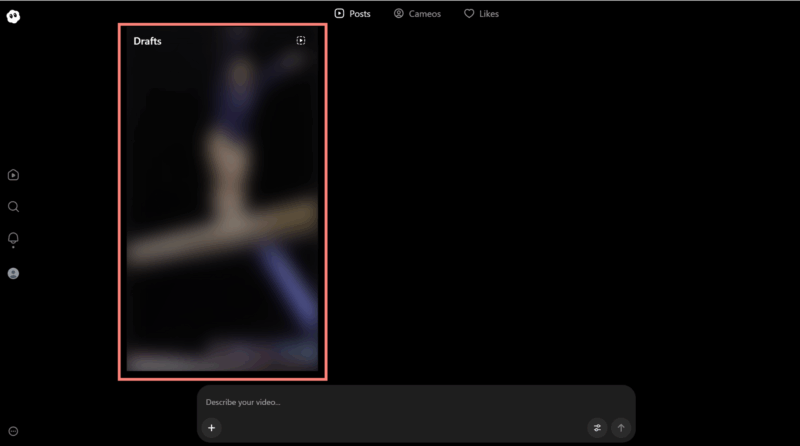Open the blurred Drafts video thumbnail
The width and height of the screenshot is (800, 446).
tap(222, 210)
